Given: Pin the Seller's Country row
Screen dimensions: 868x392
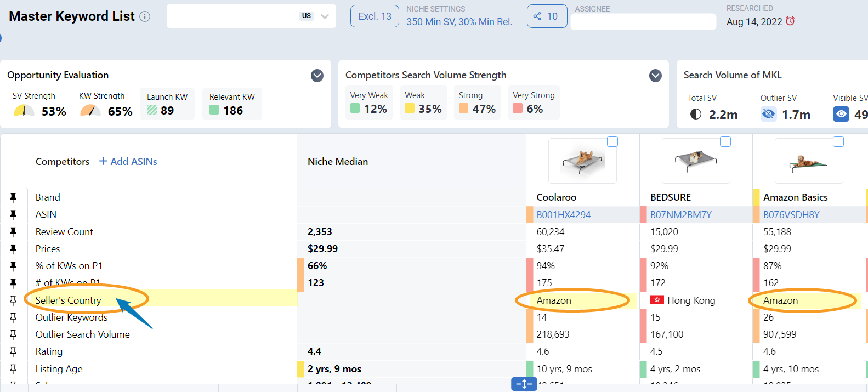Looking at the screenshot, I should [13, 300].
